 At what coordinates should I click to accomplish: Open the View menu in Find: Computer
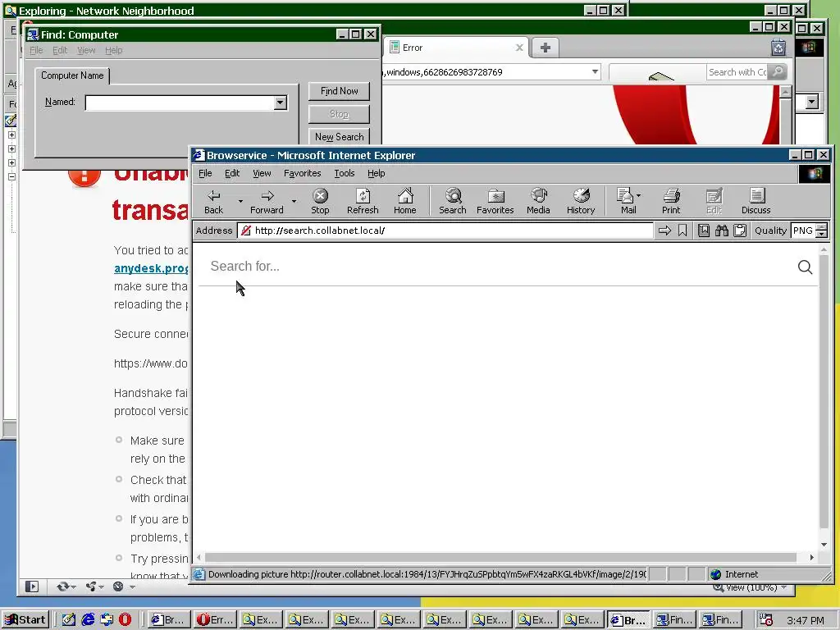(x=86, y=50)
